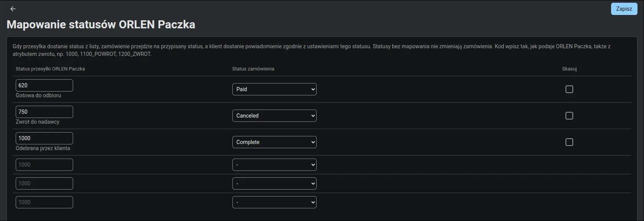
Task: Tick the Skasuj checkbox for status 620
Action: click(x=569, y=89)
